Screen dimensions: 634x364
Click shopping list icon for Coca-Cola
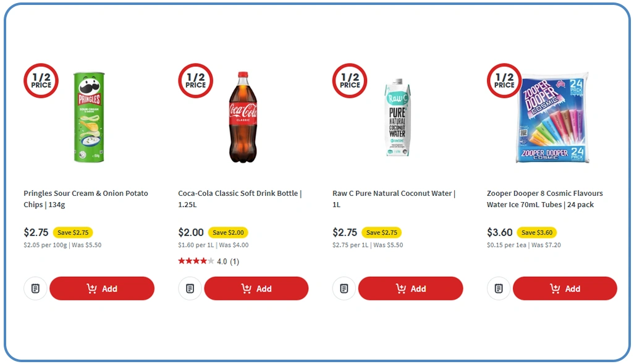coord(190,289)
